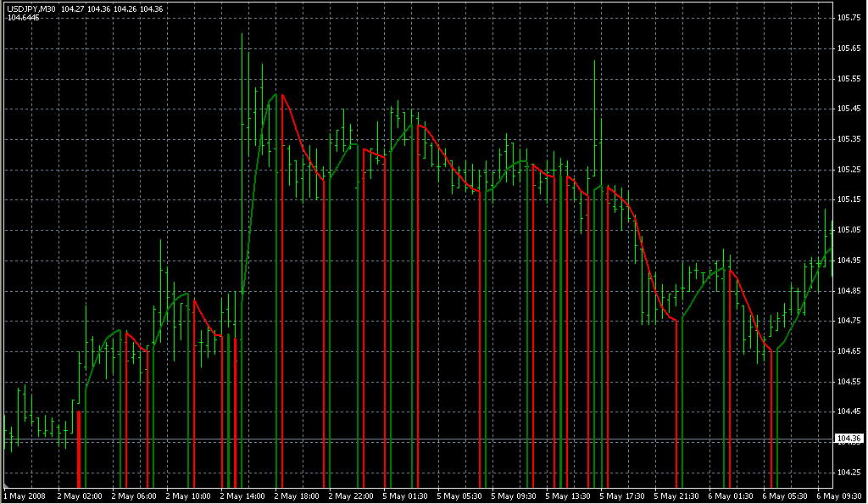Image resolution: width=868 pixels, height=504 pixels.
Task: Select the 5 May 17:30 time marker
Action: [x=622, y=496]
